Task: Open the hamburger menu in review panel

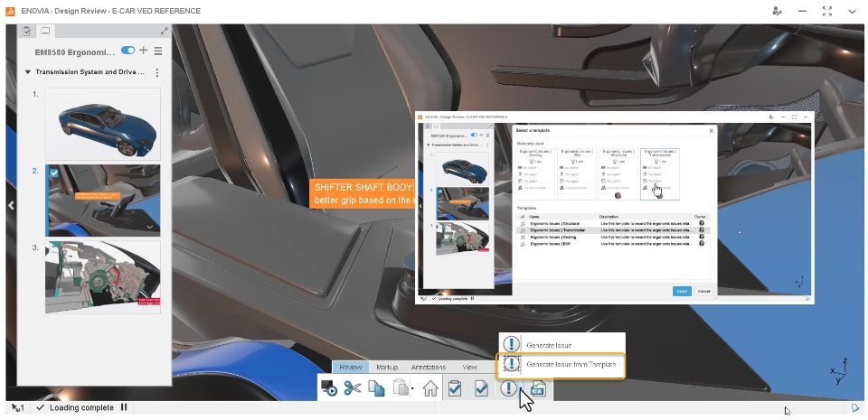Action: point(158,51)
